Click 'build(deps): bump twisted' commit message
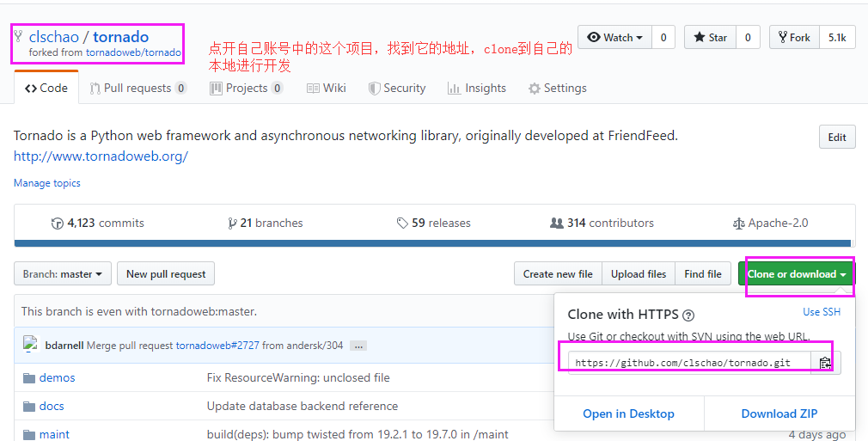 (x=358, y=434)
